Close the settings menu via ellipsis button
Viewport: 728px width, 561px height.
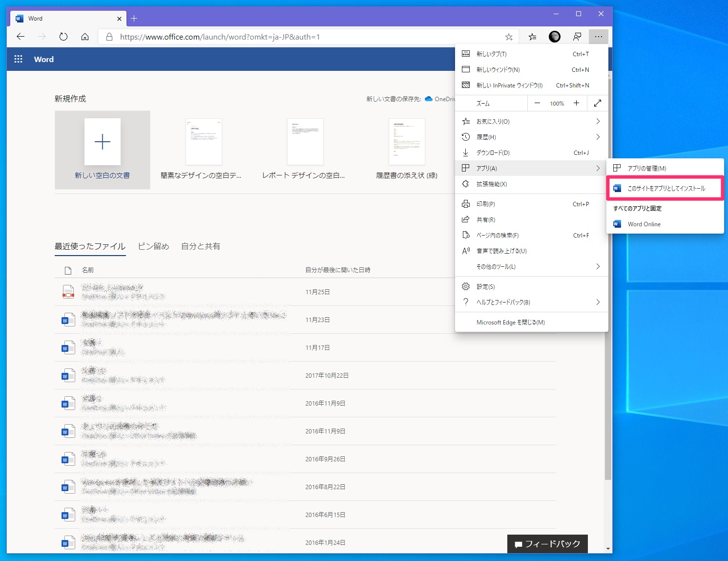pyautogui.click(x=599, y=37)
